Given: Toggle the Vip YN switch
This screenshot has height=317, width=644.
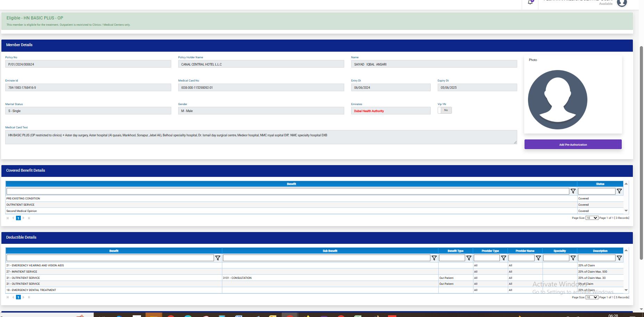Looking at the screenshot, I should (445, 110).
